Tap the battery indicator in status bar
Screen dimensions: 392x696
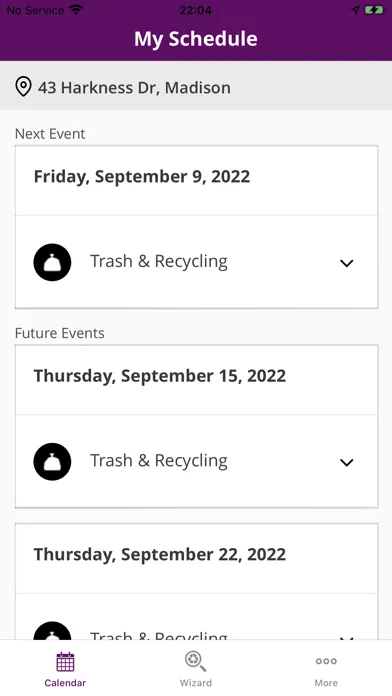[x=374, y=10]
